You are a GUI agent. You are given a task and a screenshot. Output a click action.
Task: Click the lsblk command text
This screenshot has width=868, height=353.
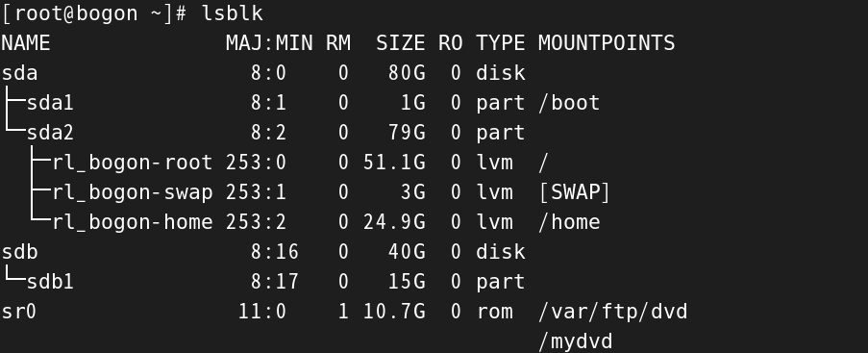click(233, 13)
